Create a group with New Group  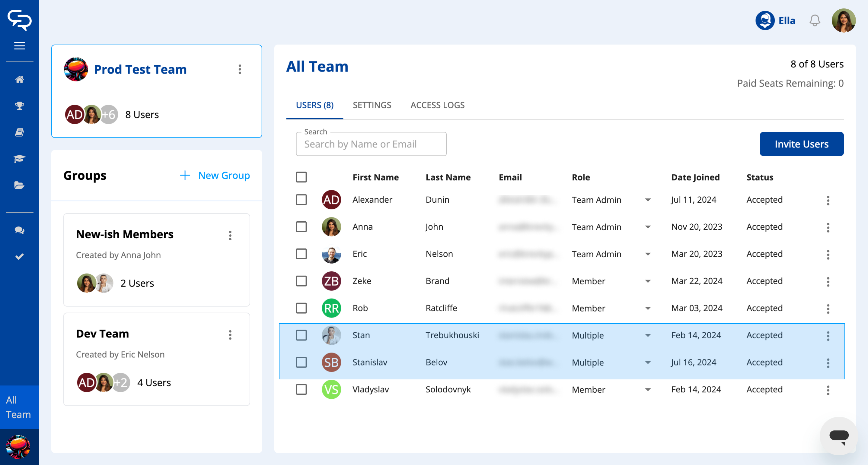tap(215, 176)
